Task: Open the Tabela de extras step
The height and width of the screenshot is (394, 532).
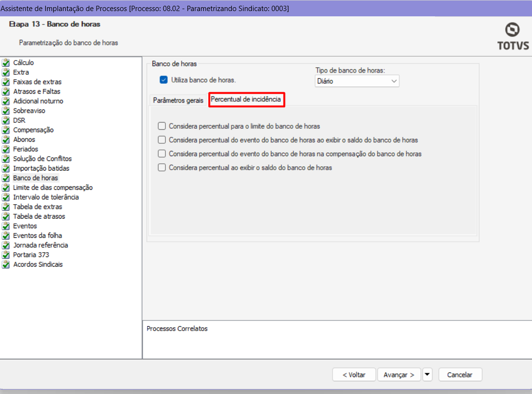Action: (x=37, y=207)
